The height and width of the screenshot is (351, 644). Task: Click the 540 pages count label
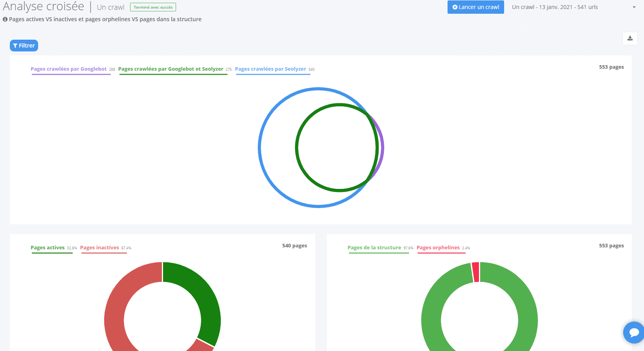(x=295, y=246)
